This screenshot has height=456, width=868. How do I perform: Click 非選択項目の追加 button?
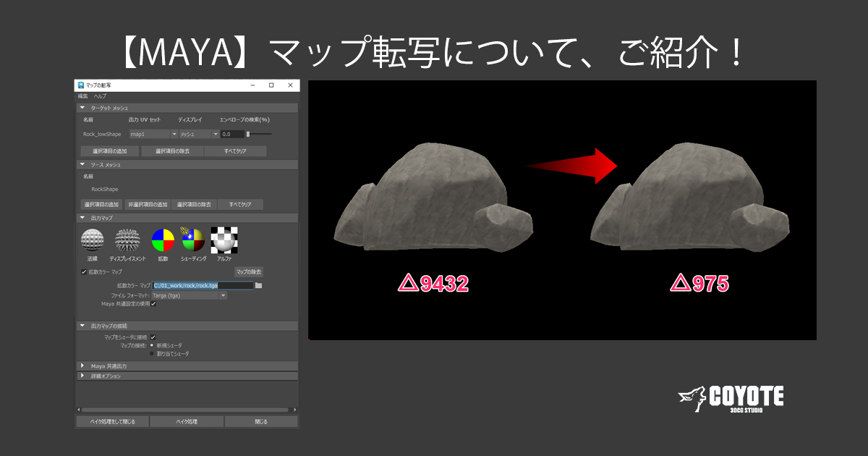point(148,205)
